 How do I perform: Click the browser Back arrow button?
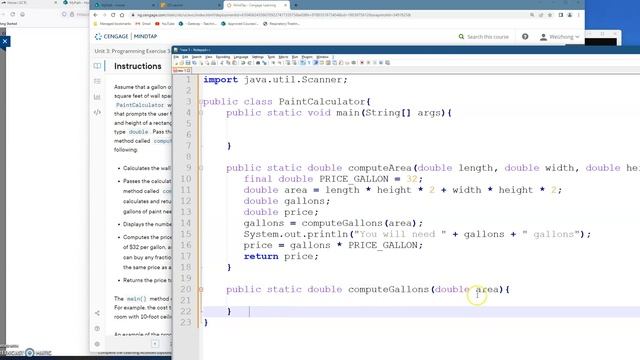click(x=96, y=15)
